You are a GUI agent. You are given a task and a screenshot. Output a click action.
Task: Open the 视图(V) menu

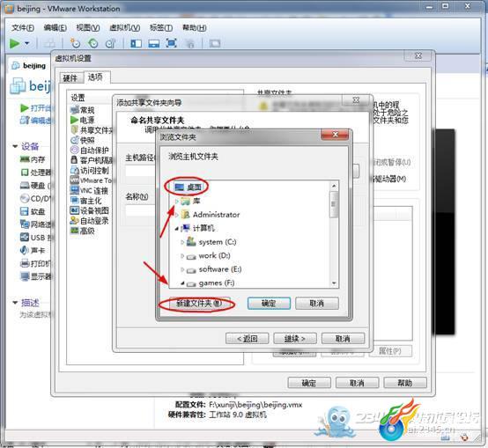click(88, 27)
